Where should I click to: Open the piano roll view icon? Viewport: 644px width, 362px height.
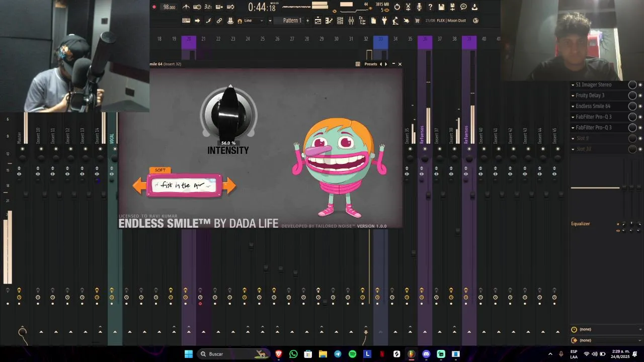[329, 21]
